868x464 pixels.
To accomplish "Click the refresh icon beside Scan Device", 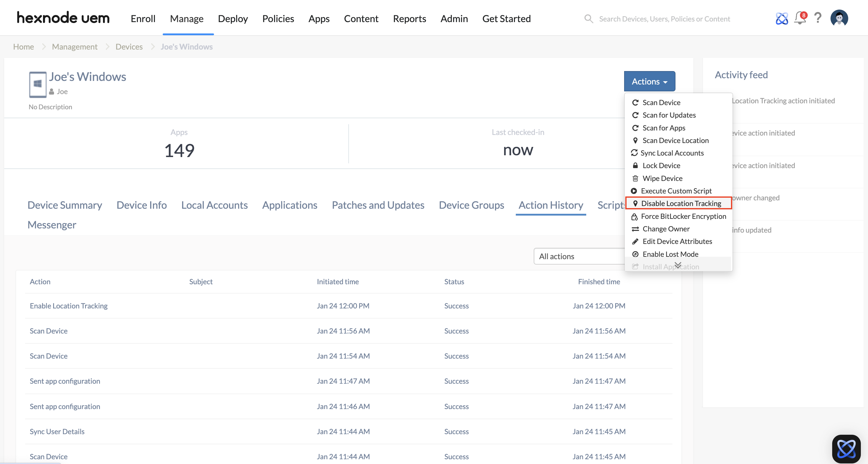I will [x=635, y=102].
